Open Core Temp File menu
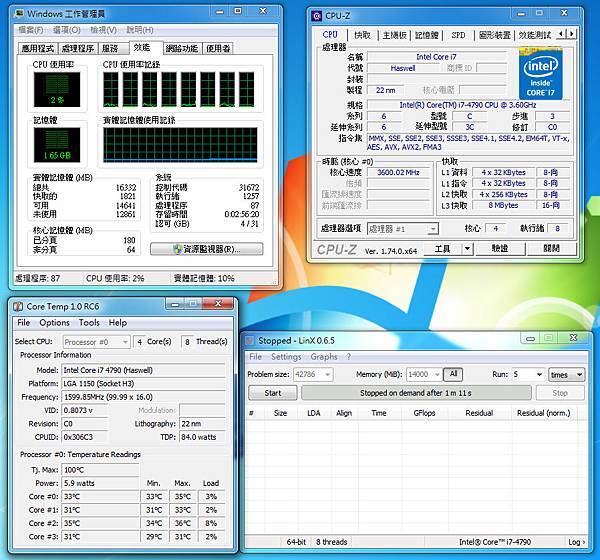Screen dimensions: 600x560 pos(24,323)
